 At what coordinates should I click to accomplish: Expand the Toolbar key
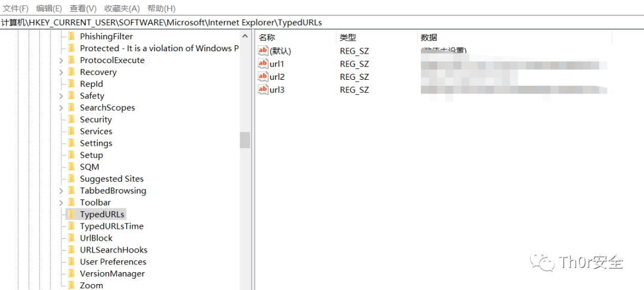tap(61, 203)
